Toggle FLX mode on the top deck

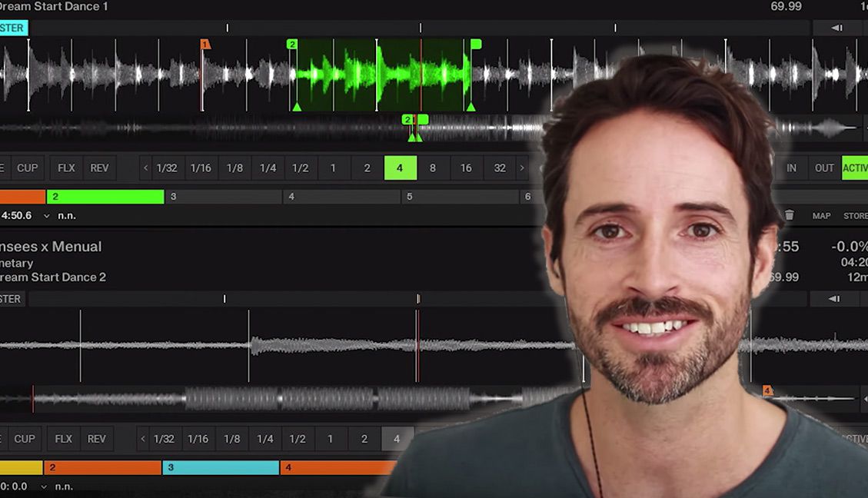[66, 168]
